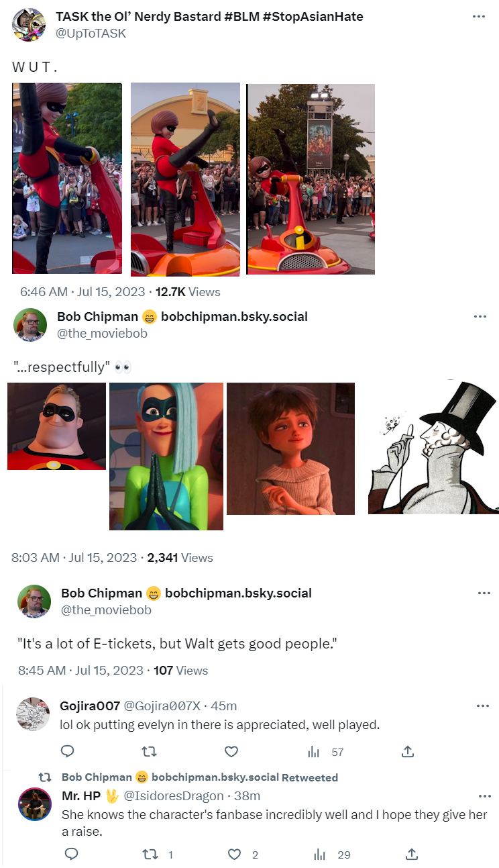
Task: Open more options on the E-tickets tweet
Action: (x=484, y=593)
